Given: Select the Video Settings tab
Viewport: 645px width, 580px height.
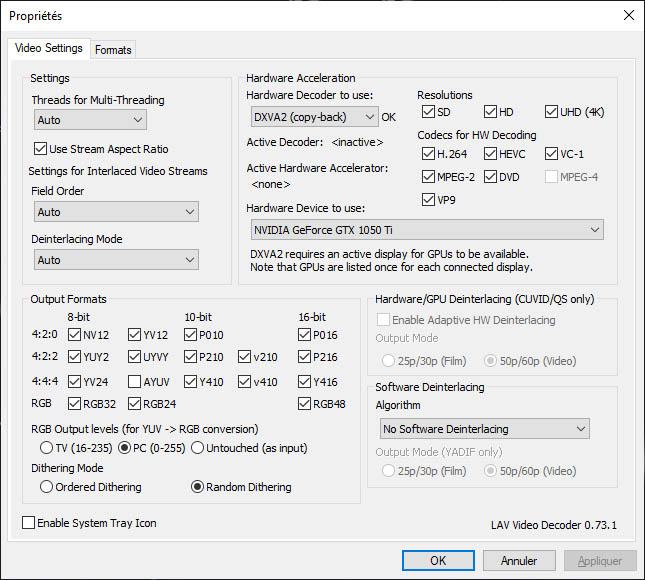Looking at the screenshot, I should (x=49, y=48).
